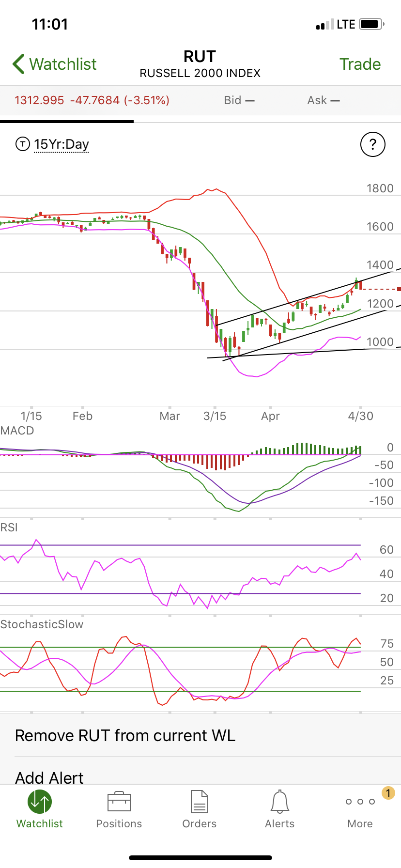
Task: Tap Alerts bell icon
Action: [280, 802]
